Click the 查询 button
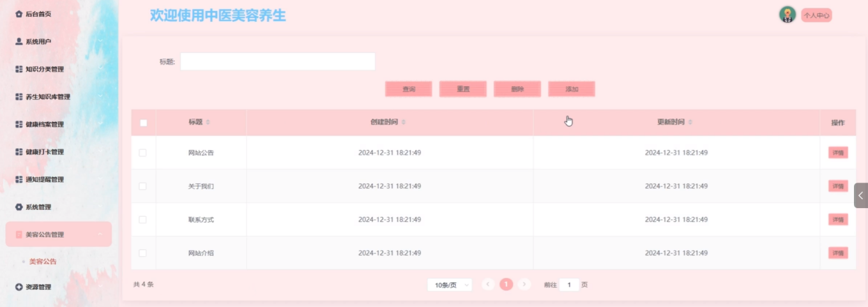868x307 pixels. coord(409,89)
